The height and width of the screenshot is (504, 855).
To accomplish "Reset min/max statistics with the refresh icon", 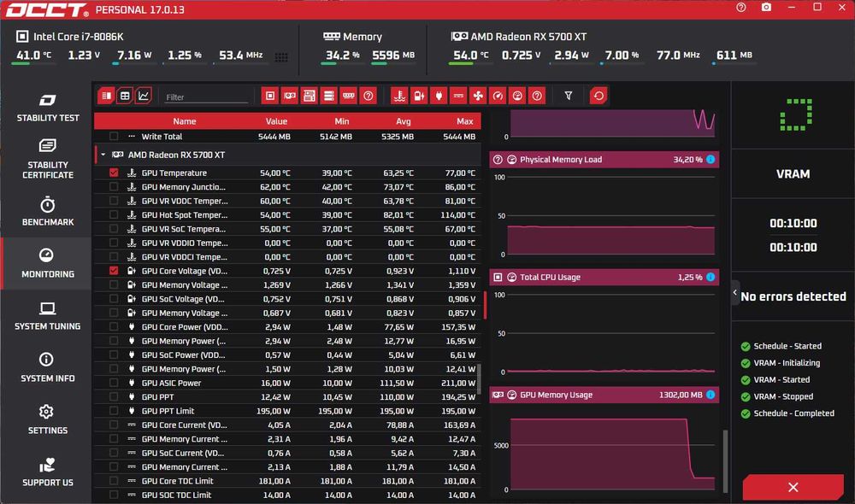I will click(598, 96).
